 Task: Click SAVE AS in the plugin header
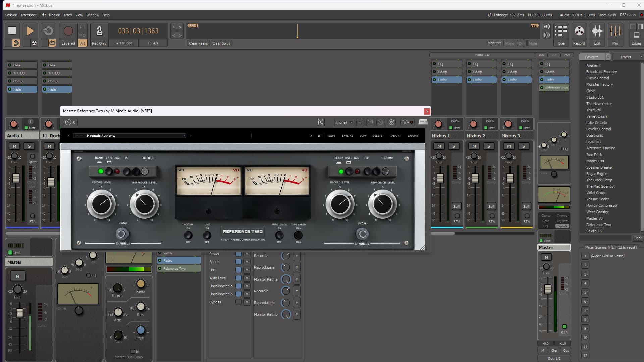(x=347, y=136)
